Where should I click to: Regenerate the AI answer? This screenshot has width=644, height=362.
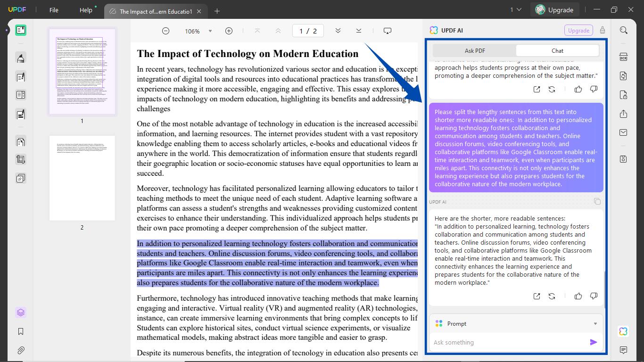pyautogui.click(x=552, y=296)
